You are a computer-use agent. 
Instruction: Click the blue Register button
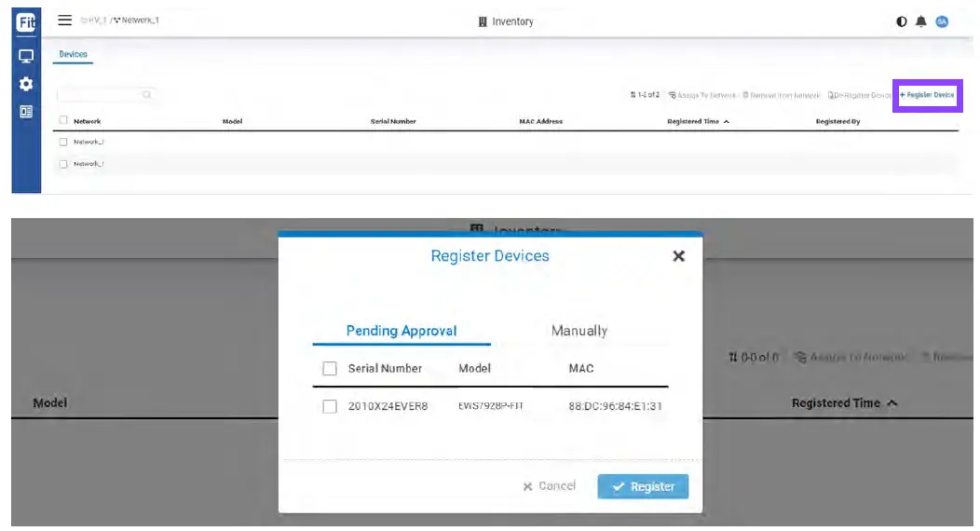pos(643,486)
